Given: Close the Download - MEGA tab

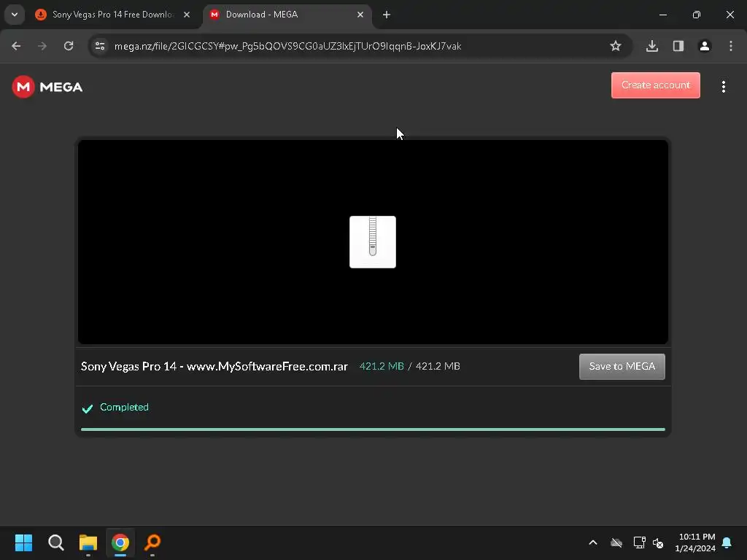Looking at the screenshot, I should (x=360, y=15).
